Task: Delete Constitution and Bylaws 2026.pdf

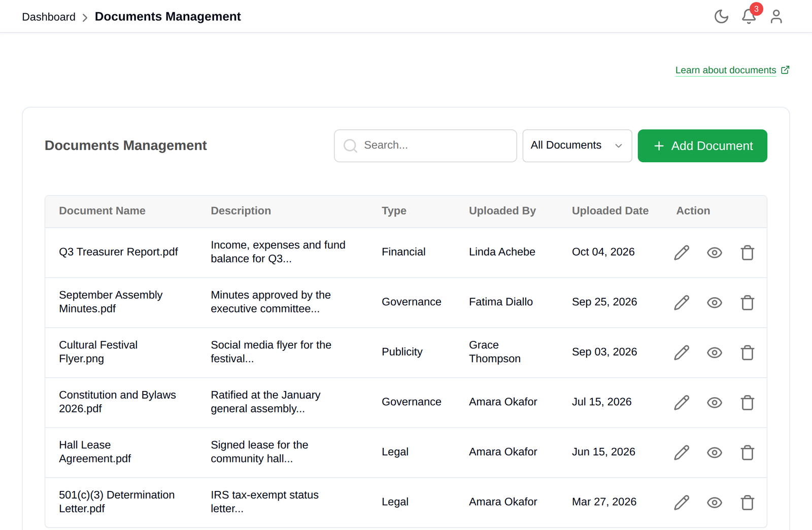Action: pos(748,403)
